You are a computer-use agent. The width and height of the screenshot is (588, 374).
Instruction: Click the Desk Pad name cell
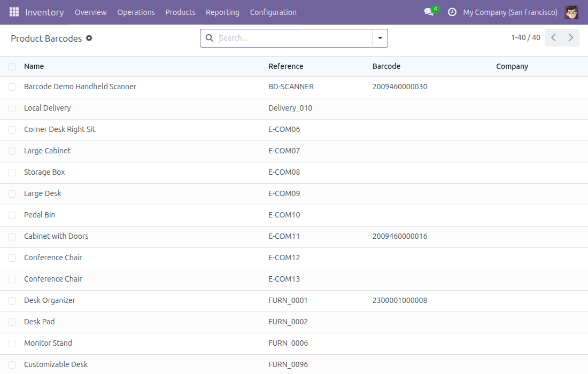pyautogui.click(x=40, y=322)
